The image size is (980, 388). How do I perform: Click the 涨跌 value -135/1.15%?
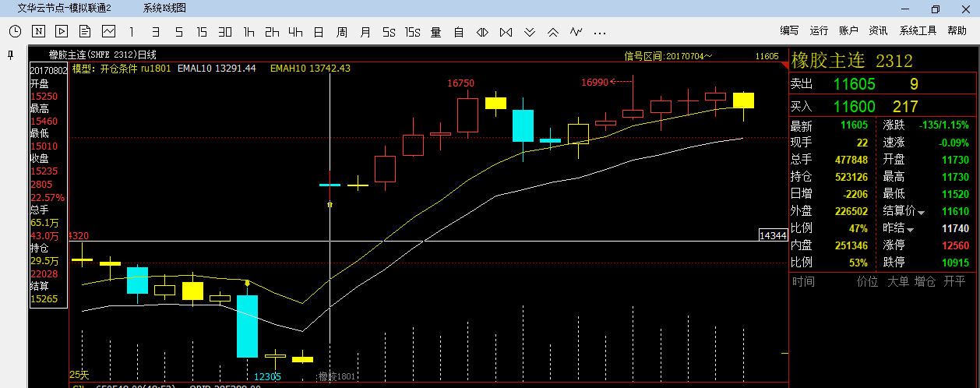pos(944,125)
